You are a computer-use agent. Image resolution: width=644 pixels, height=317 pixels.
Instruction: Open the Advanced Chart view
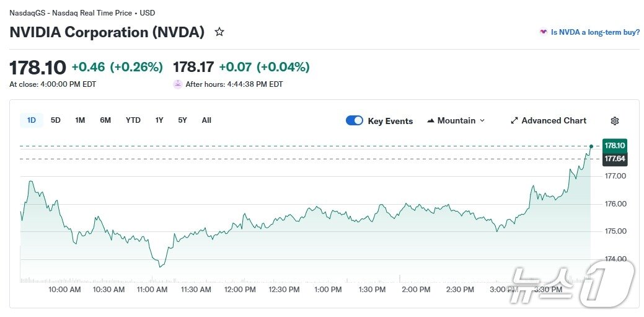pos(554,121)
